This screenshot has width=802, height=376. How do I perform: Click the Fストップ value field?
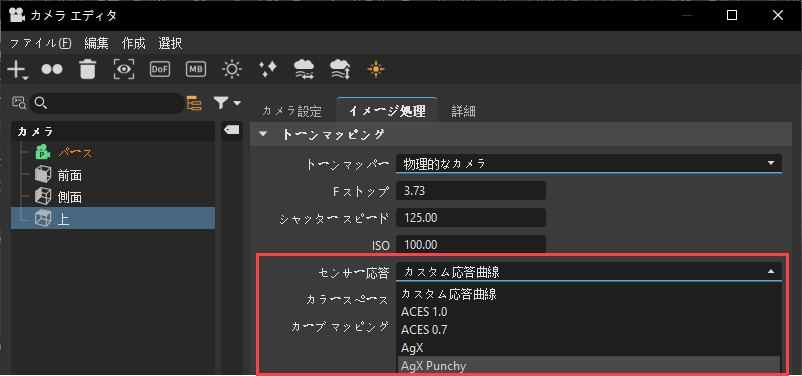point(471,191)
